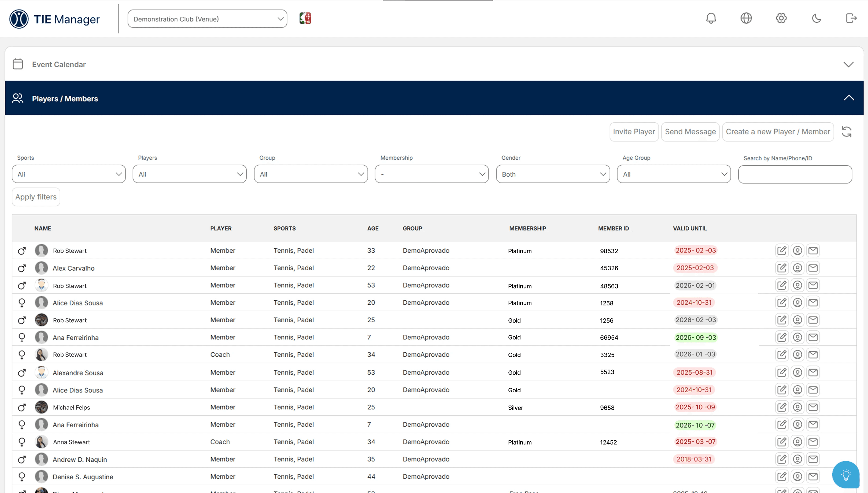Click the Players / Members header icon
This screenshot has height=493, width=868.
18,98
